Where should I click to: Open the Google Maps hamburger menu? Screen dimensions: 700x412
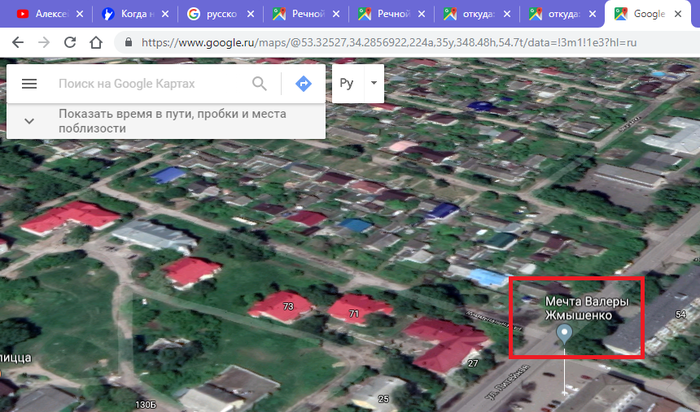point(29,84)
